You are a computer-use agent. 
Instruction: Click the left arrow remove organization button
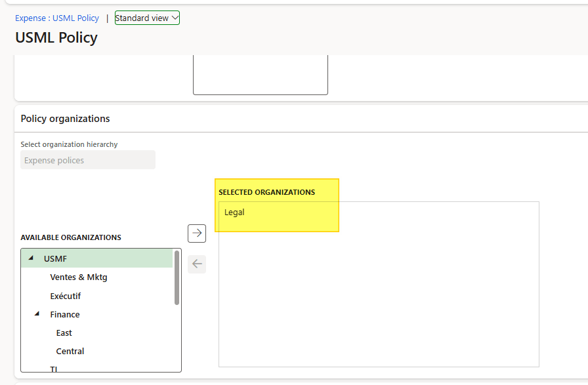[x=197, y=264]
